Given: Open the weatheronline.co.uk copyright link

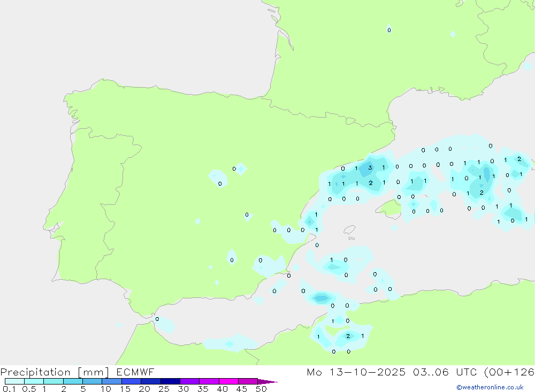Looking at the screenshot, I should click(x=490, y=387).
